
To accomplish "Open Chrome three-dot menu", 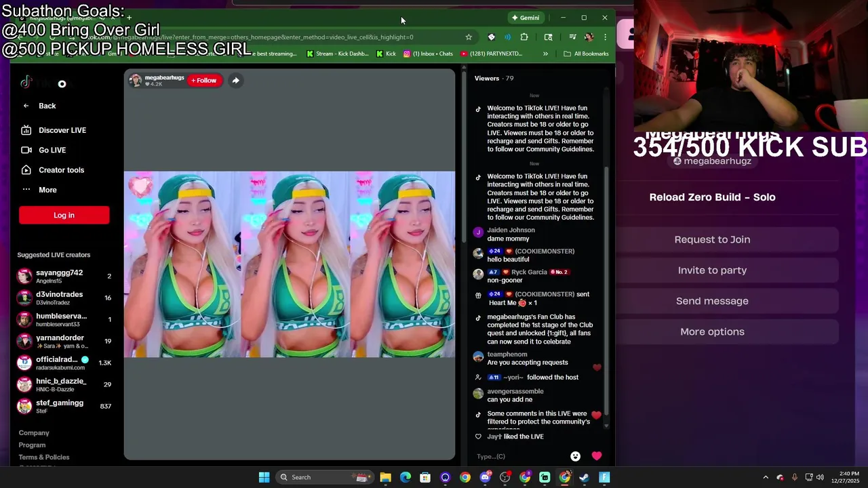I will pyautogui.click(x=605, y=37).
